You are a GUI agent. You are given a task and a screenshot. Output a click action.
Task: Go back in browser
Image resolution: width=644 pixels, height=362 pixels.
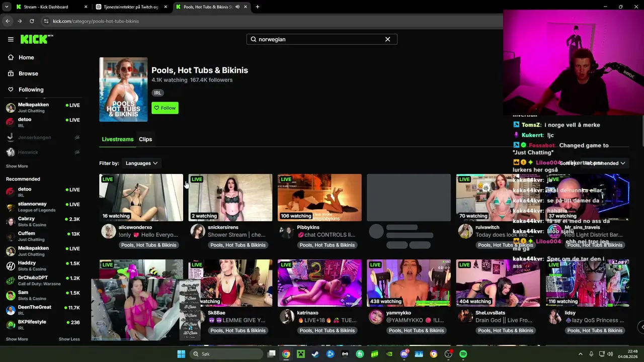pyautogui.click(x=8, y=21)
